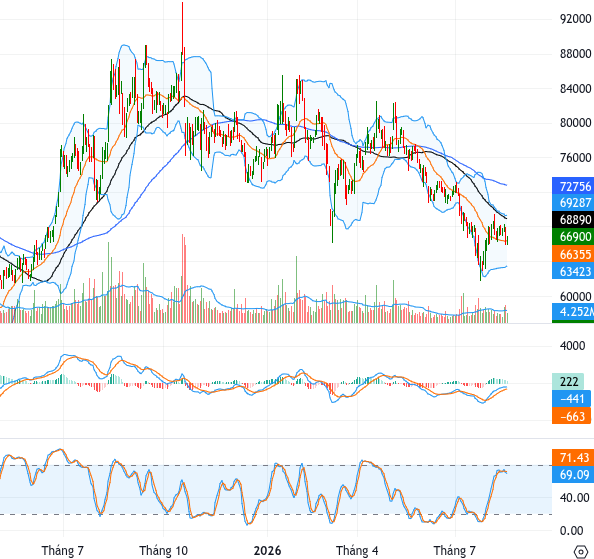Select the 63423 lower band label
The image size is (594, 559).
[573, 271]
